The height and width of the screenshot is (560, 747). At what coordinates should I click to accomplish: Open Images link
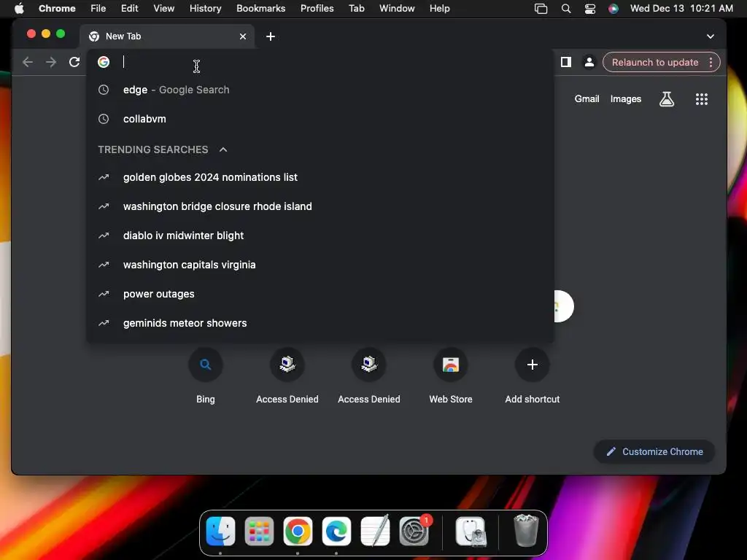click(625, 99)
